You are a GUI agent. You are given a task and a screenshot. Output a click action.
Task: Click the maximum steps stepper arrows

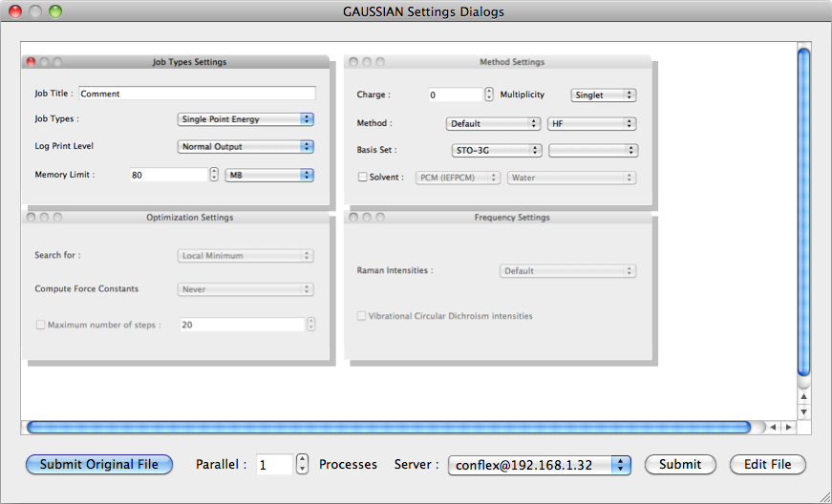coord(311,325)
